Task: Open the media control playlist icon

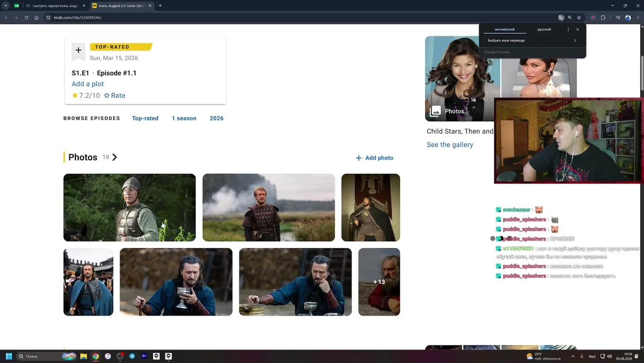Action: [x=618, y=18]
